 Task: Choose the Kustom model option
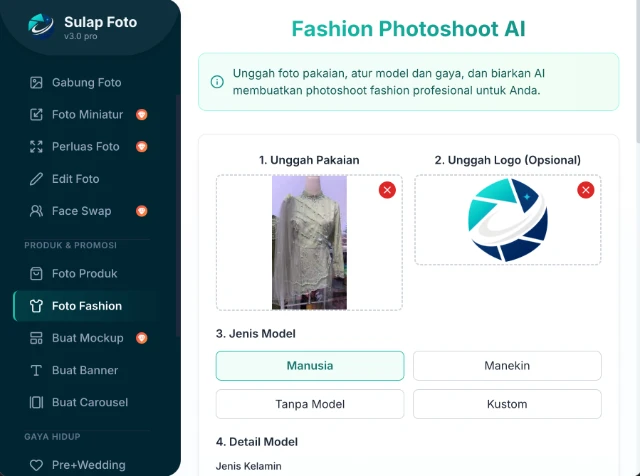507,404
